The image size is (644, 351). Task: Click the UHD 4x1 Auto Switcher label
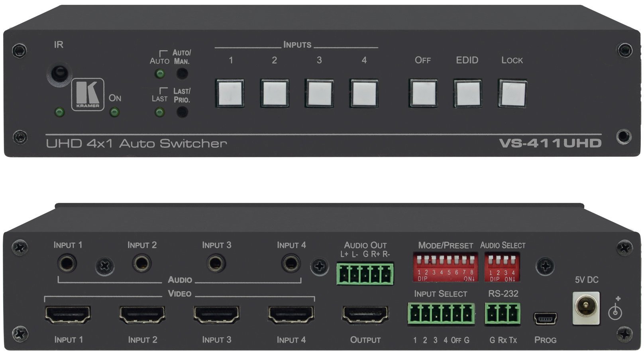pos(136,143)
